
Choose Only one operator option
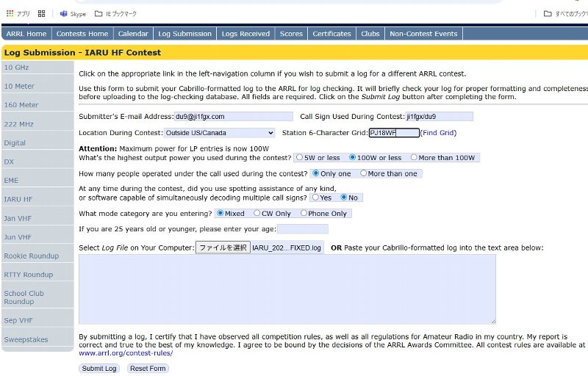316,173
